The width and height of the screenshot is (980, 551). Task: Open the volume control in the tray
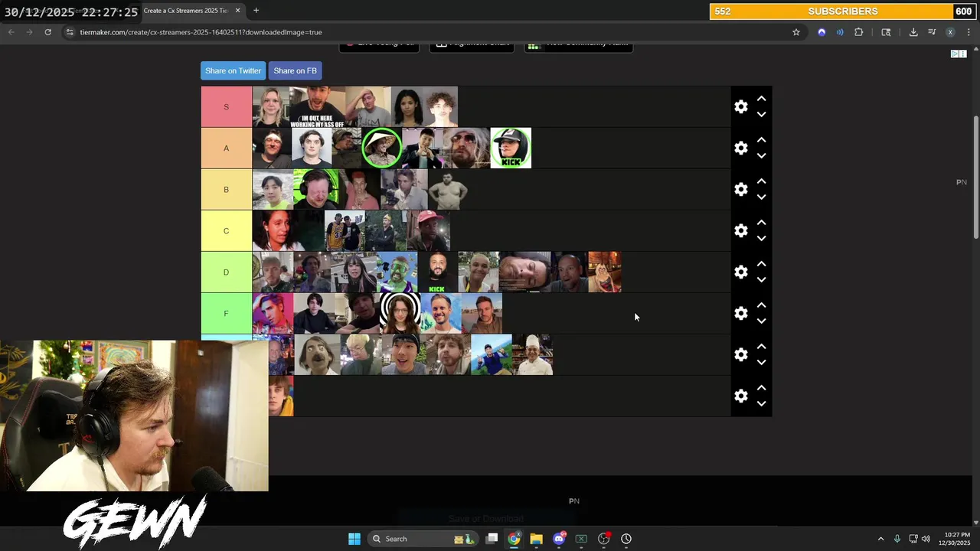click(926, 539)
